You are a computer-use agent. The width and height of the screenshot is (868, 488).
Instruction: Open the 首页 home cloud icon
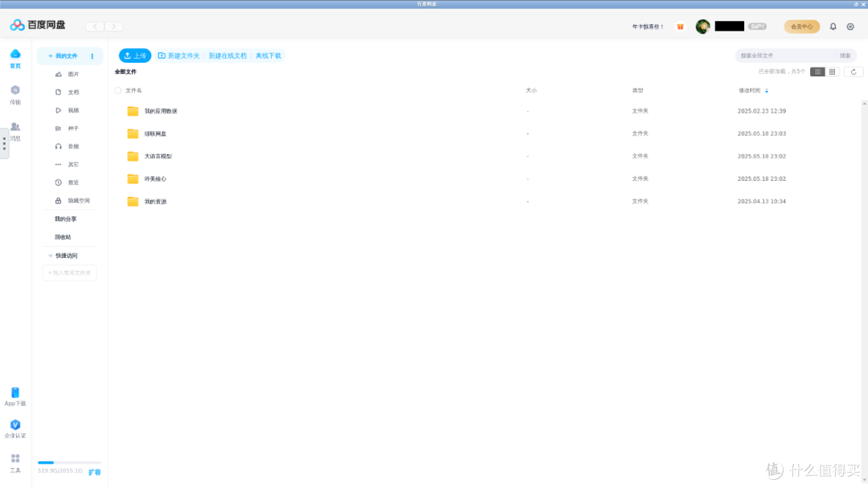[x=15, y=54]
